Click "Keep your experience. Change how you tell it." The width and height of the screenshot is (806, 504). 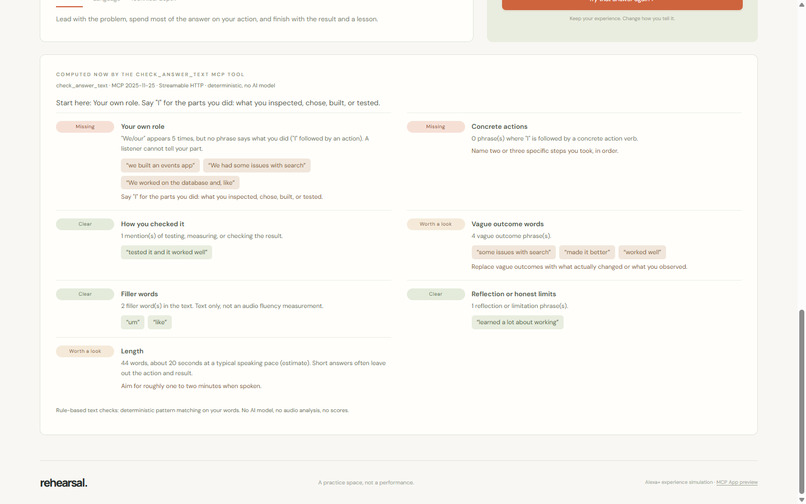pos(622,19)
